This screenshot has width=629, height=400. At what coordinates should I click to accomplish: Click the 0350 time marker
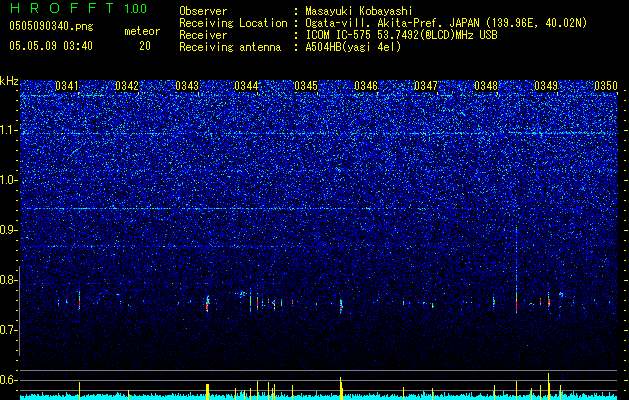click(606, 86)
